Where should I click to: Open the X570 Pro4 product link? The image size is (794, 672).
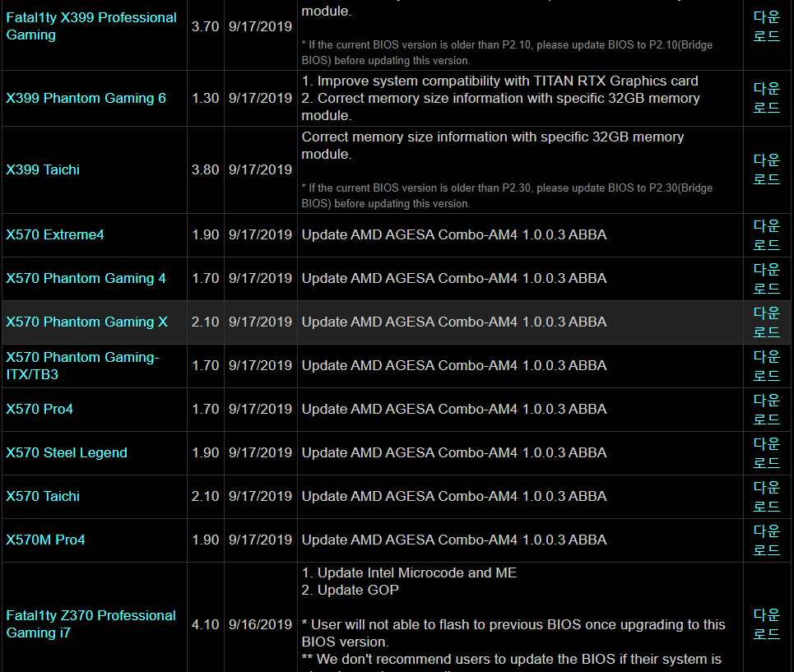39,409
